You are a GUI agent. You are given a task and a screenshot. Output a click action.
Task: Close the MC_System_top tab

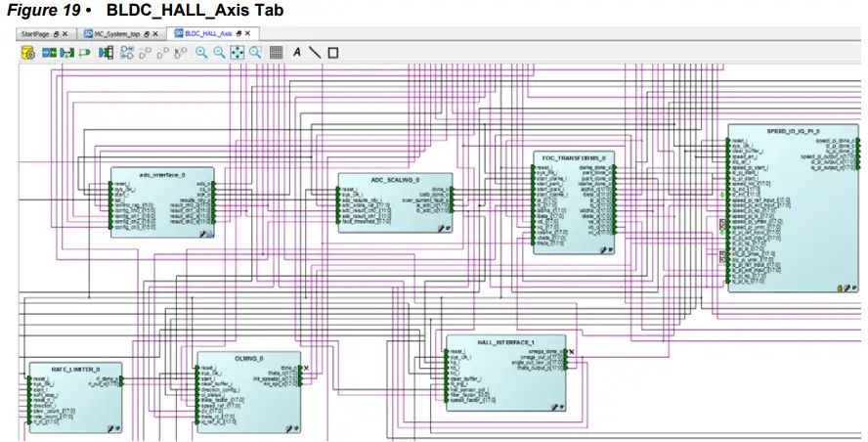(x=155, y=34)
